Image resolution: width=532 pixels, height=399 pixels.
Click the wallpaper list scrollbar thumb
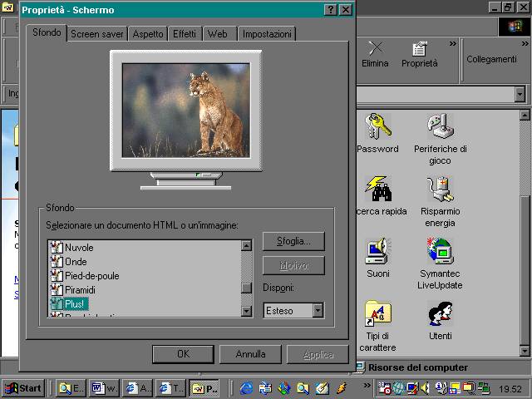(x=246, y=288)
